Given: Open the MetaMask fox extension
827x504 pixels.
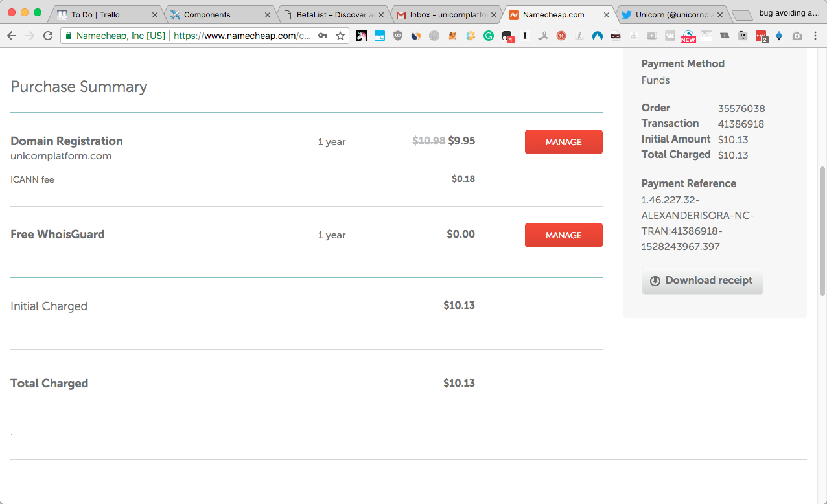Looking at the screenshot, I should tap(452, 36).
